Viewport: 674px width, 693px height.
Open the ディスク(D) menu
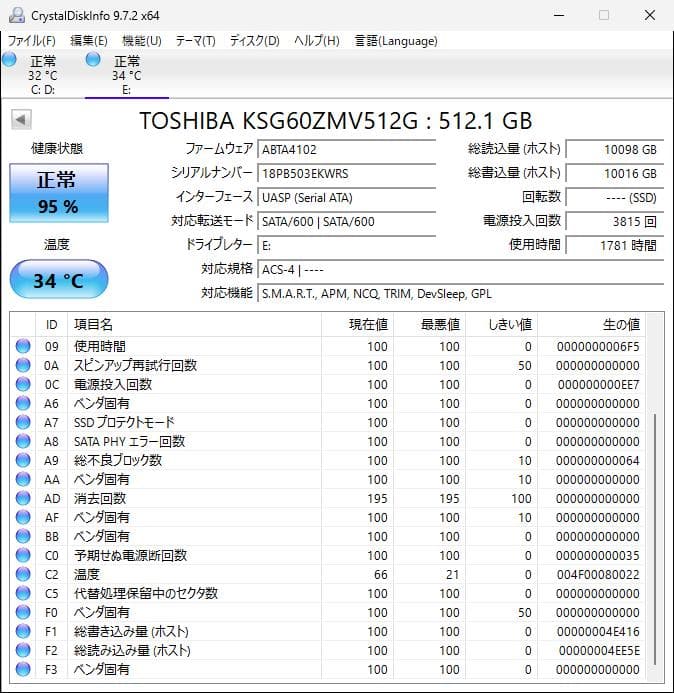[x=255, y=41]
